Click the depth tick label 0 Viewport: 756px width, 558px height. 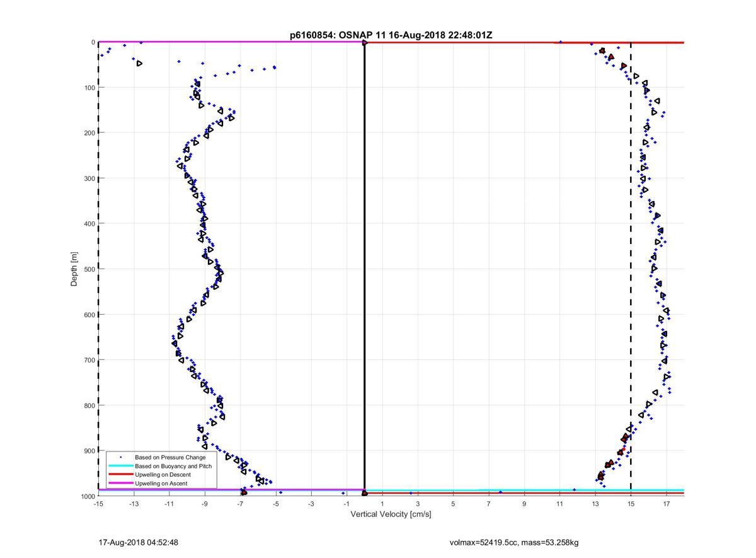(x=93, y=42)
